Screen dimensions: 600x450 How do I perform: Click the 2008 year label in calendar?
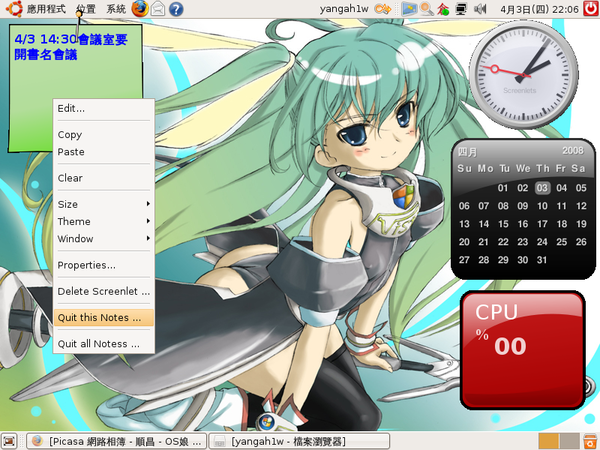573,150
